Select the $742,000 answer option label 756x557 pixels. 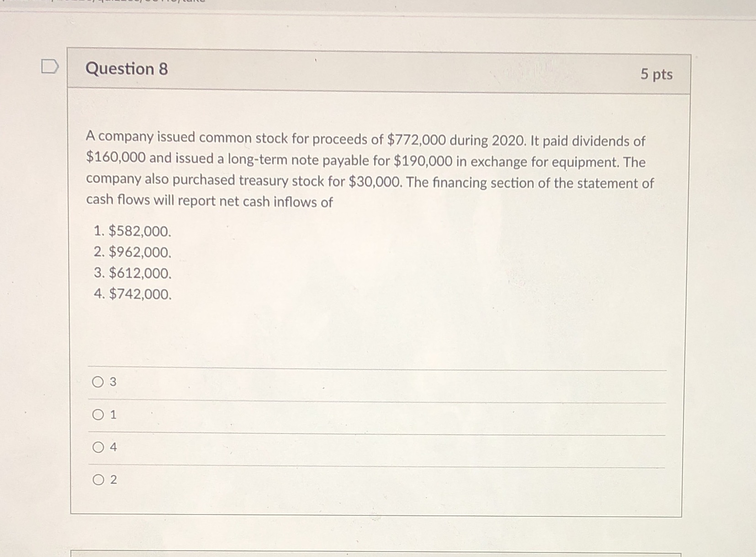point(132,295)
